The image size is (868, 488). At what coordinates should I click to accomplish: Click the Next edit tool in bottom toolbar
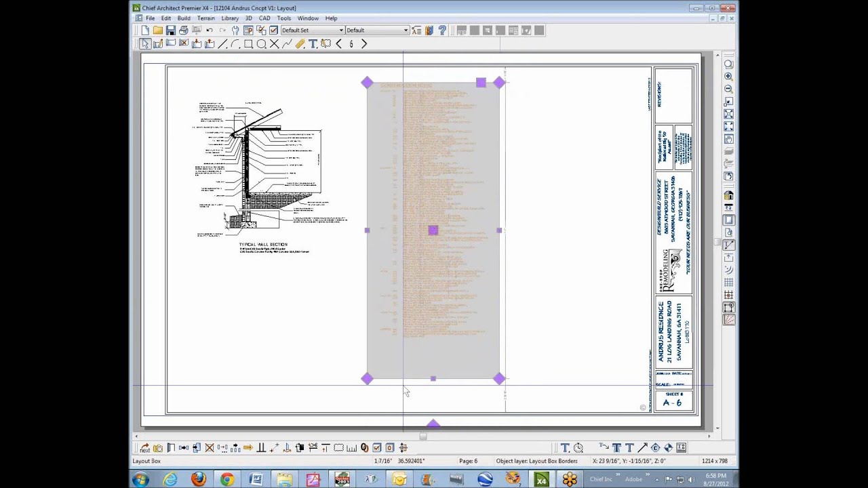(x=144, y=447)
